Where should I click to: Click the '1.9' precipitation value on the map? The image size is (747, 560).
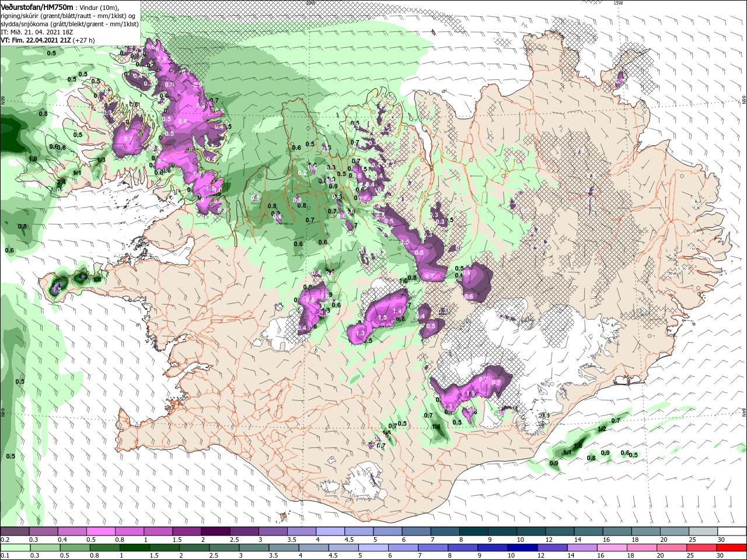(471, 394)
